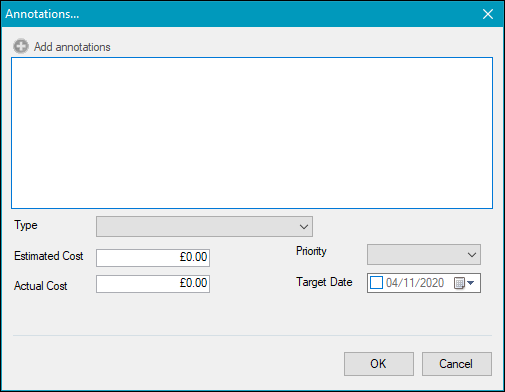Click the Type label
The image size is (505, 392).
[x=26, y=225]
